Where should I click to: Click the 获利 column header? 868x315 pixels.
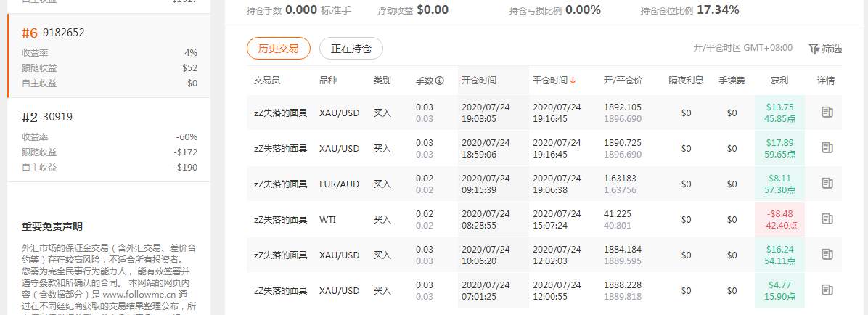click(779, 81)
